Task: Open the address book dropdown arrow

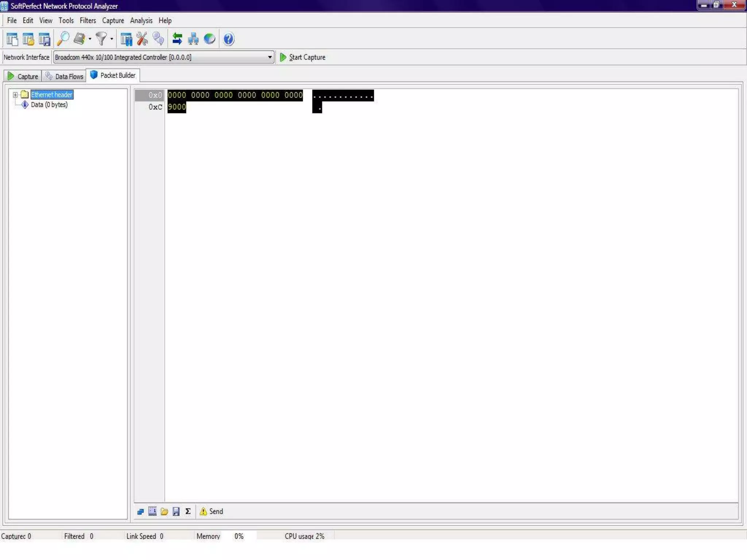Action: (x=90, y=39)
